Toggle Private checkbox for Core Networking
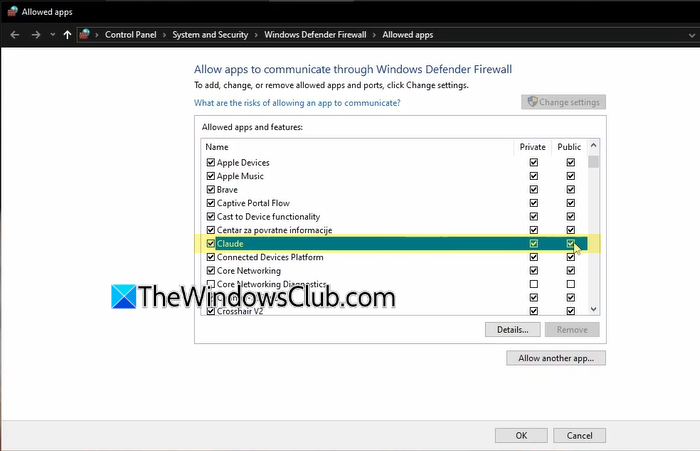The height and width of the screenshot is (451, 700). (x=533, y=271)
